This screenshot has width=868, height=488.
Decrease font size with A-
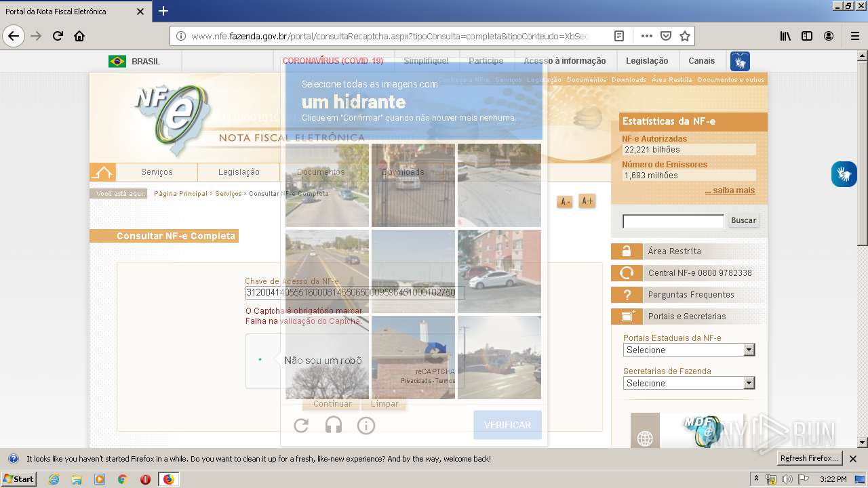564,201
